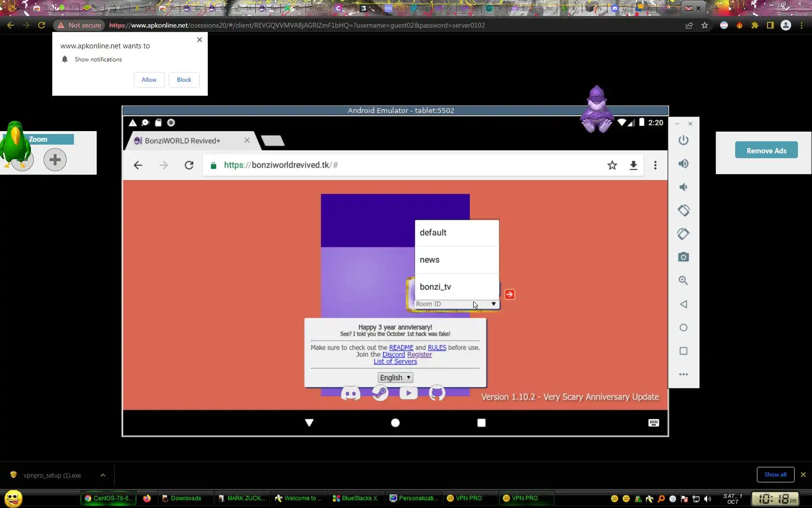The height and width of the screenshot is (508, 812).
Task: Tap the Android navigation bar back triangle
Action: 309,423
